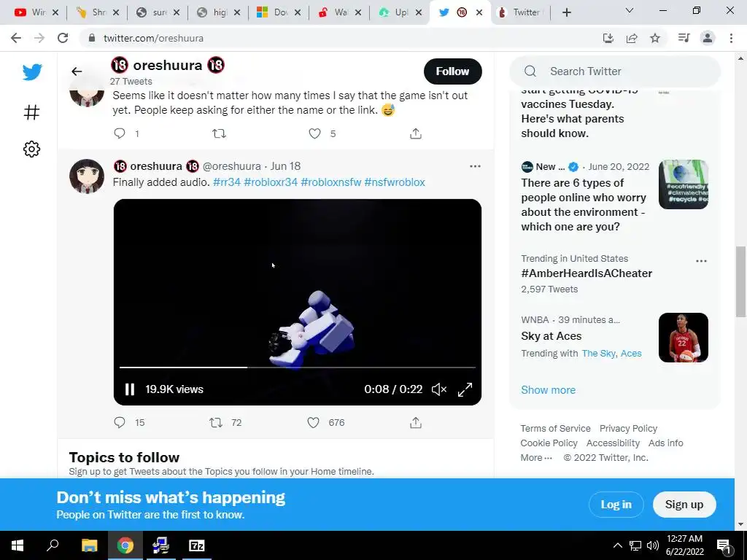Viewport: 747px width, 560px height.
Task: Open the @oreshuura handle on the tweet
Action: 231,166
